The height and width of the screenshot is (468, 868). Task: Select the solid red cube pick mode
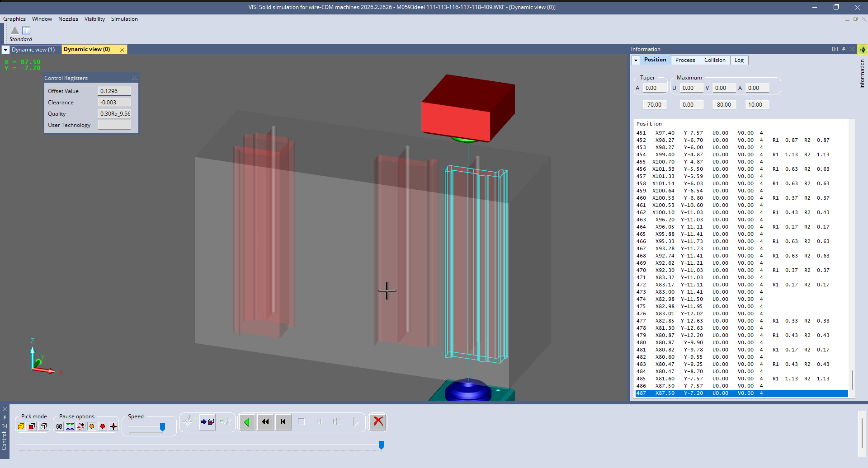coord(32,426)
